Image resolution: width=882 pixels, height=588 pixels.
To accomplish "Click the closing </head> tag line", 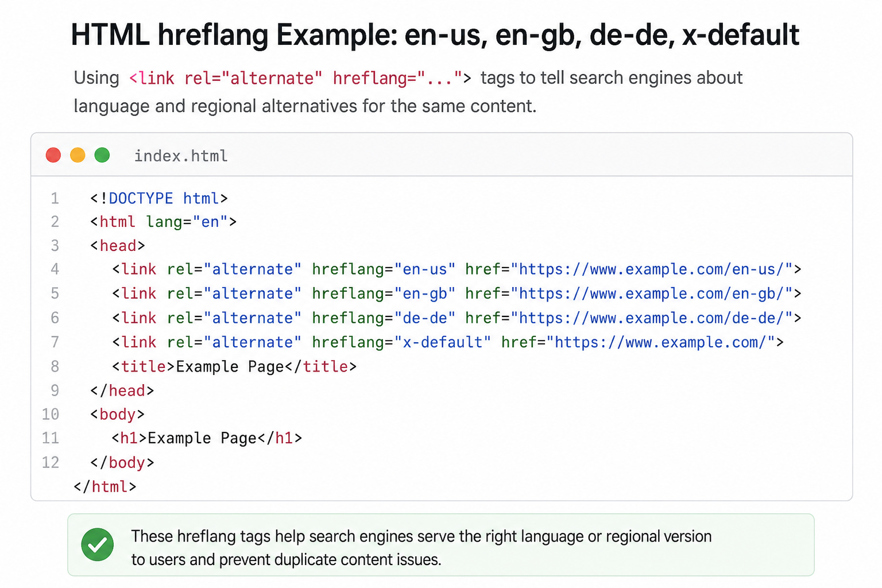I will [122, 390].
